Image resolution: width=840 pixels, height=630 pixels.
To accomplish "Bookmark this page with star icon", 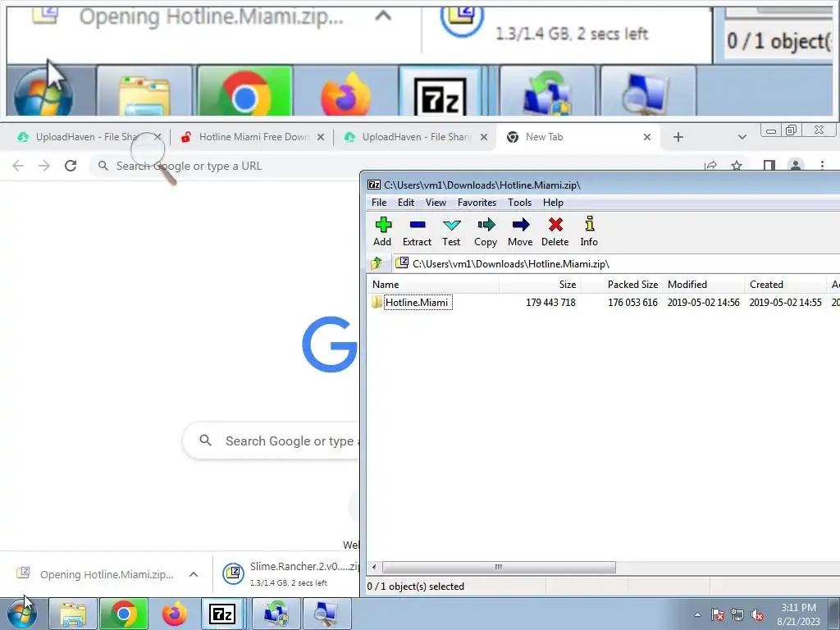I will 737,166.
